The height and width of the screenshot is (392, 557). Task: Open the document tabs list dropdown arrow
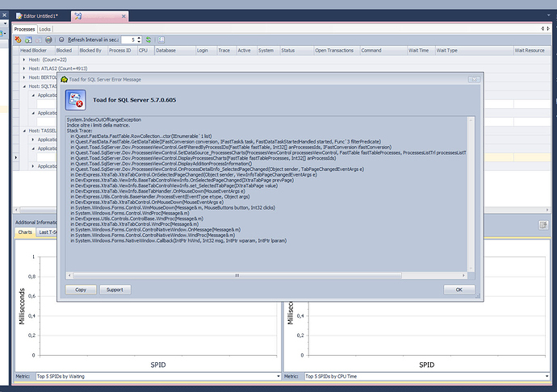pyautogui.click(x=549, y=15)
